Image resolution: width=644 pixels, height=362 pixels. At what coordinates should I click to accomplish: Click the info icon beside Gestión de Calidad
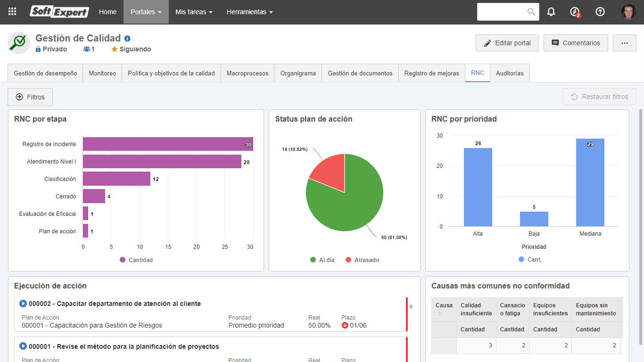127,39
